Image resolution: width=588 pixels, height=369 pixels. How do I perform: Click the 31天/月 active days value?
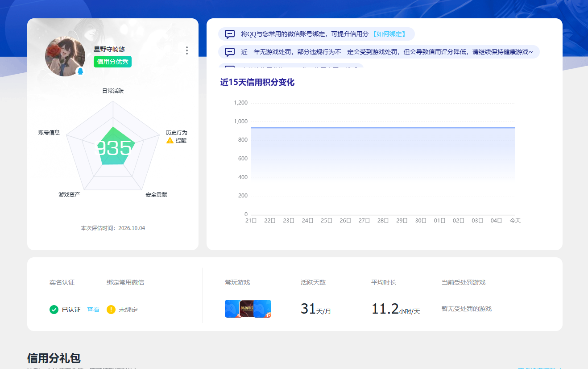(316, 309)
